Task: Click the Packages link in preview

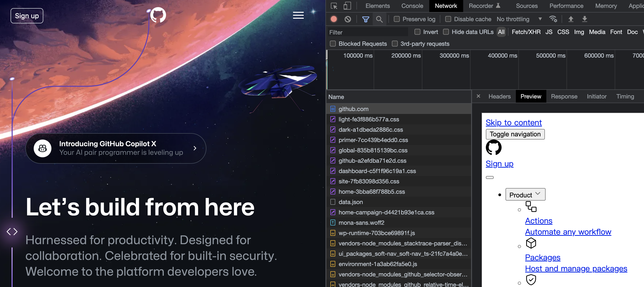Action: point(542,257)
